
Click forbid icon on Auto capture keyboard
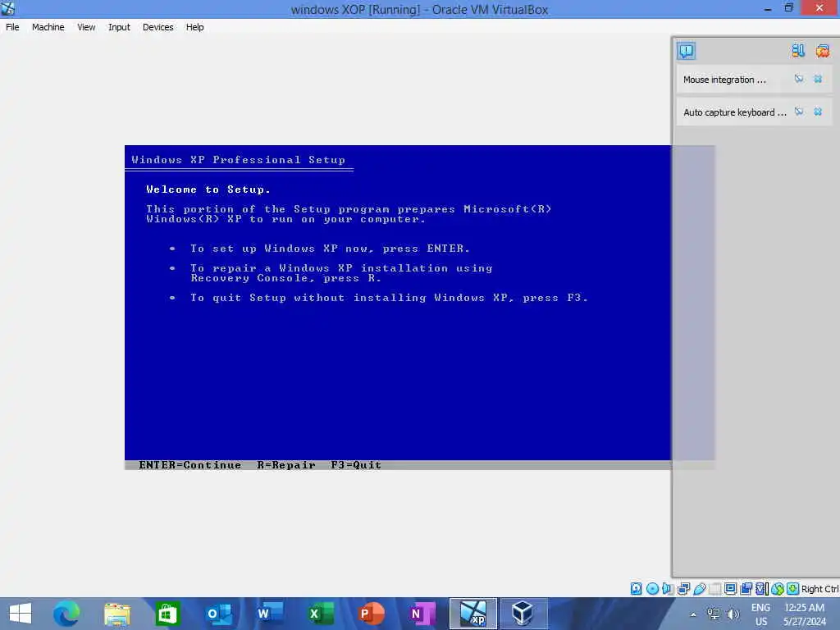pyautogui.click(x=799, y=112)
